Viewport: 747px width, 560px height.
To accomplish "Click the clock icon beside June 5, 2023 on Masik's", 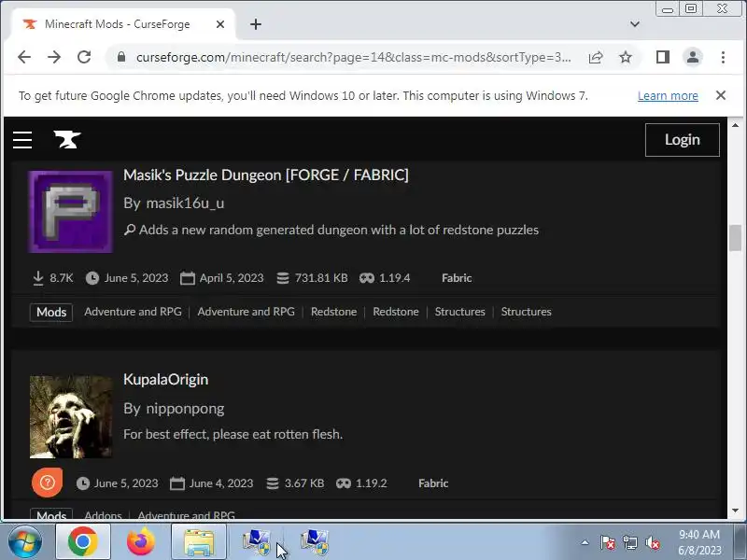I will pos(92,278).
